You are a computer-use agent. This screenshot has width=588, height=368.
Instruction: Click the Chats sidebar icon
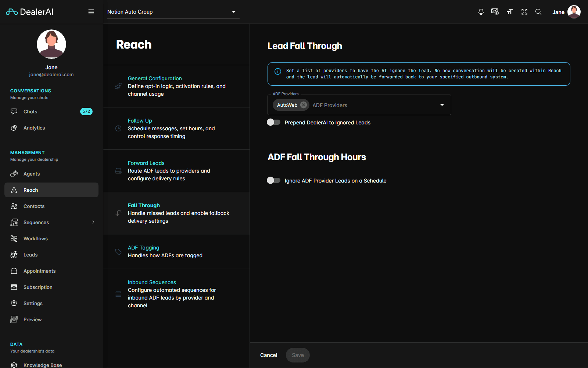coord(14,112)
